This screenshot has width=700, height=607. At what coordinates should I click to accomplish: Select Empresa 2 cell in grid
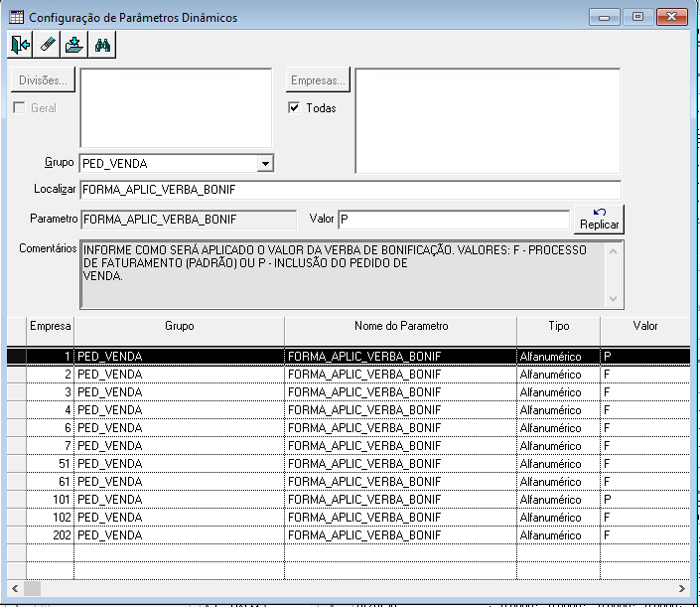pyautogui.click(x=50, y=375)
